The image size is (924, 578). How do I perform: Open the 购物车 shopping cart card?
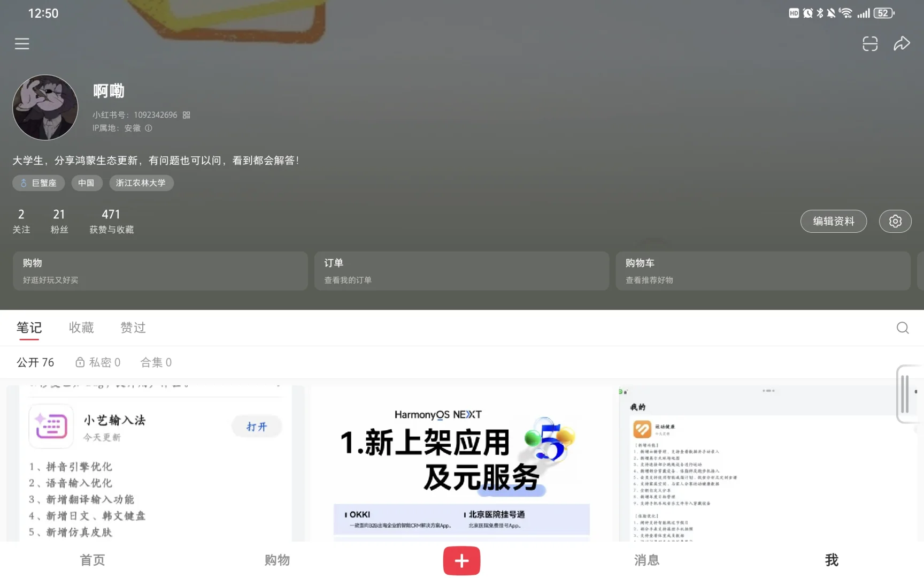763,271
